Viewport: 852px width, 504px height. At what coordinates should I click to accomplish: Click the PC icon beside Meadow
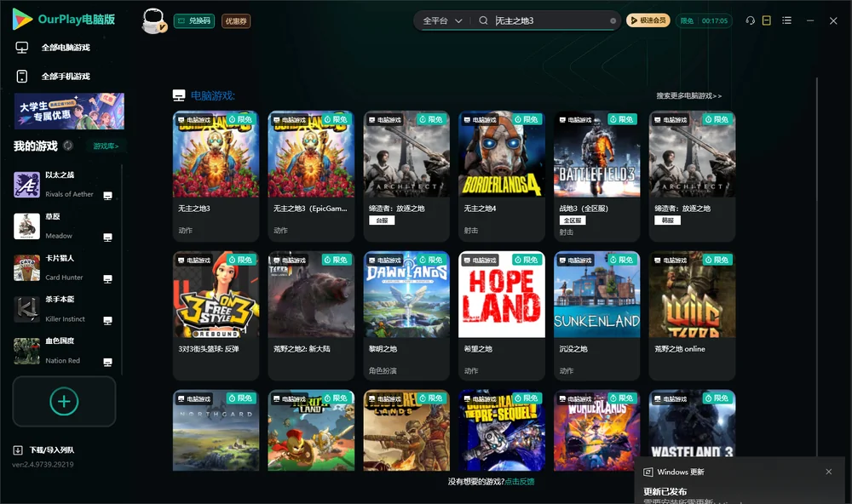pyautogui.click(x=107, y=238)
